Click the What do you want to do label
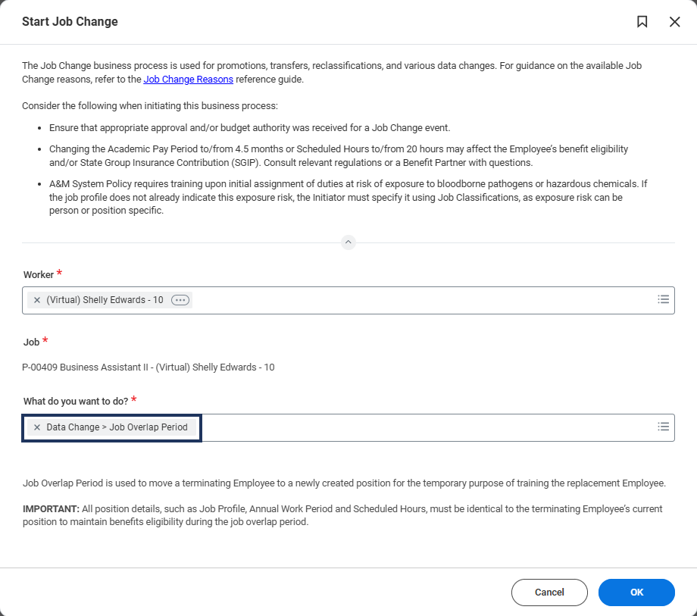 point(76,401)
